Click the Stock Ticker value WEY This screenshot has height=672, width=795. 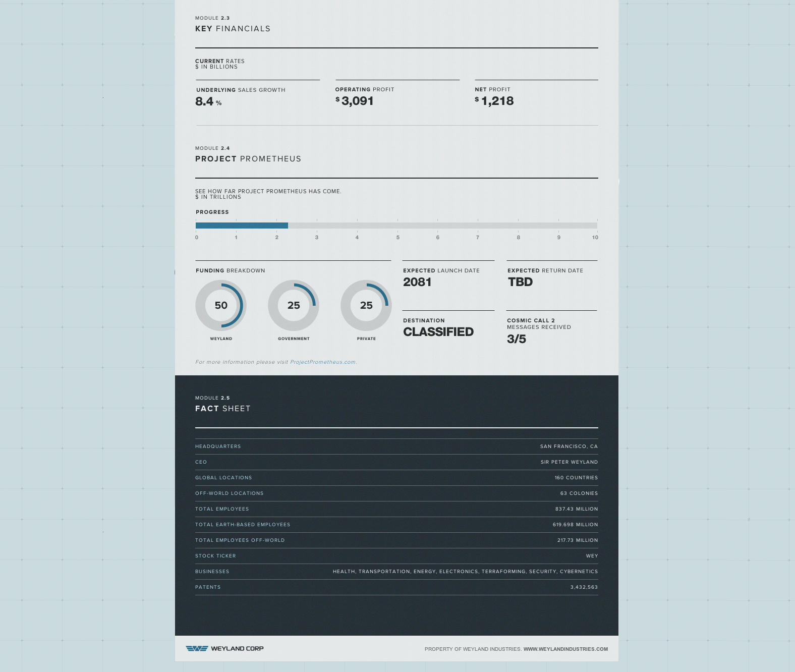(x=592, y=556)
